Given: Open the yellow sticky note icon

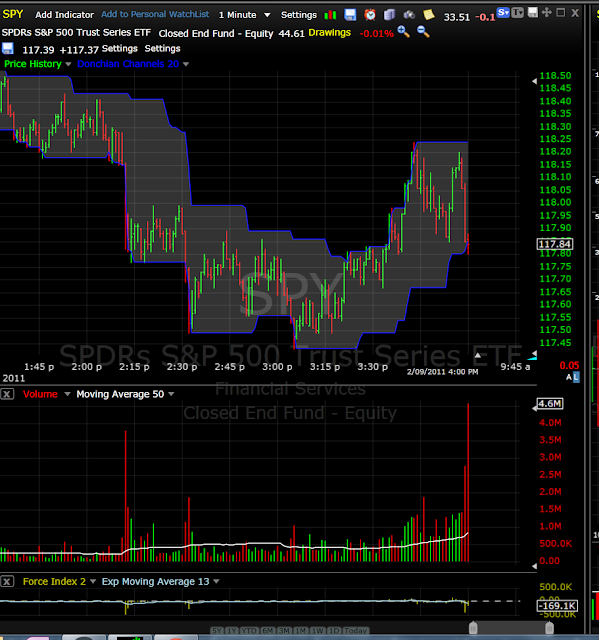Looking at the screenshot, I should click(x=428, y=15).
